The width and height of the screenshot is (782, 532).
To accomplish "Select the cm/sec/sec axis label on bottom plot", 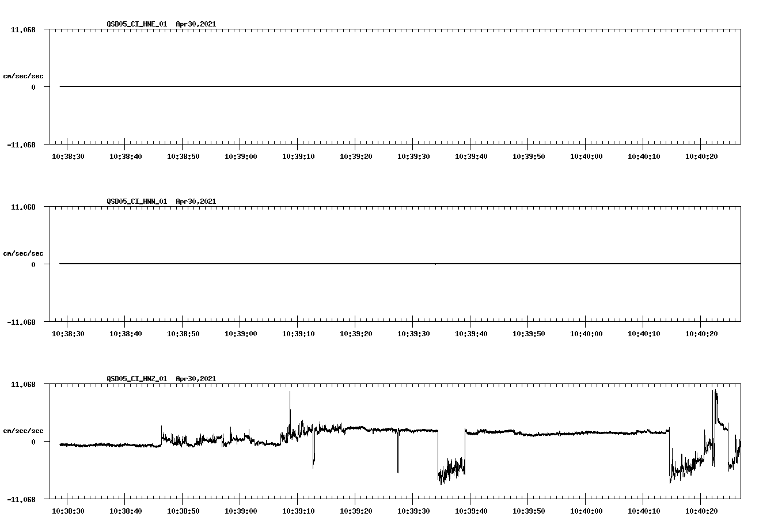I will (x=24, y=430).
